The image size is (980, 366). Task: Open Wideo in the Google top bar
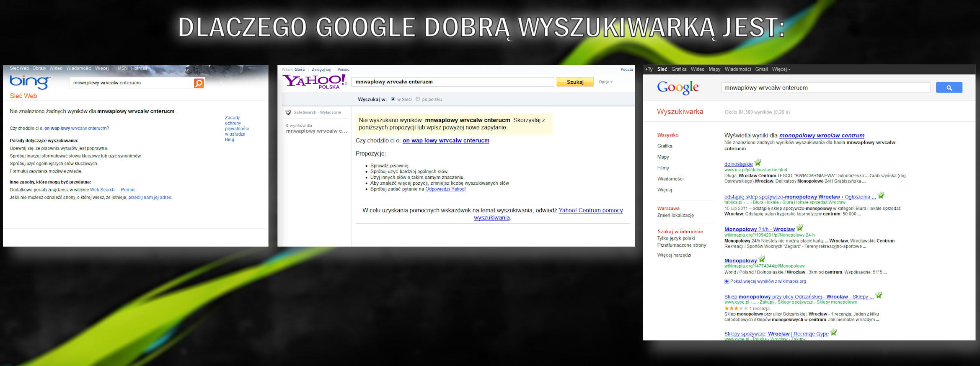(x=698, y=70)
